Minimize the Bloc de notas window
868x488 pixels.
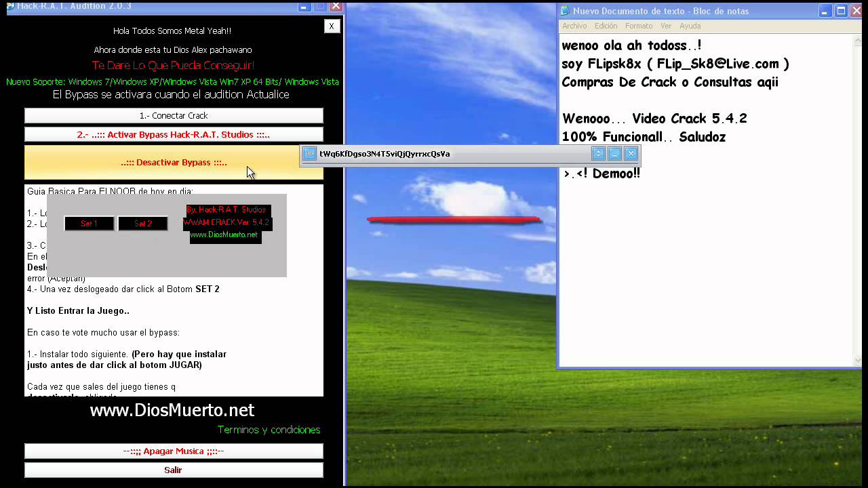(825, 11)
